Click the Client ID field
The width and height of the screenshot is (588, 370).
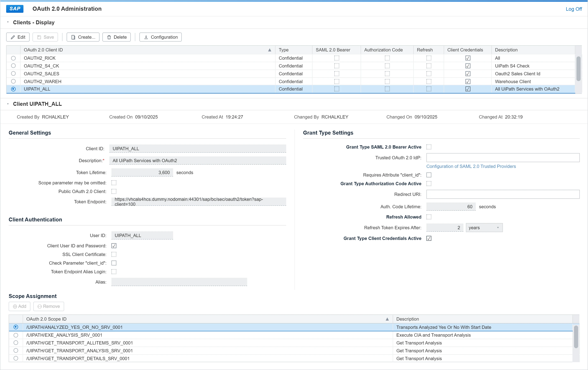click(198, 149)
